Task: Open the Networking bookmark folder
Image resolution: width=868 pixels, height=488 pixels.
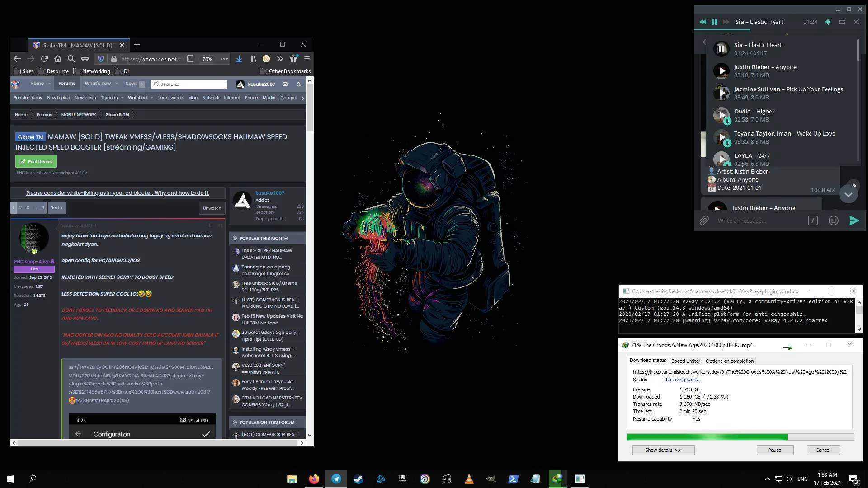Action: [x=92, y=71]
